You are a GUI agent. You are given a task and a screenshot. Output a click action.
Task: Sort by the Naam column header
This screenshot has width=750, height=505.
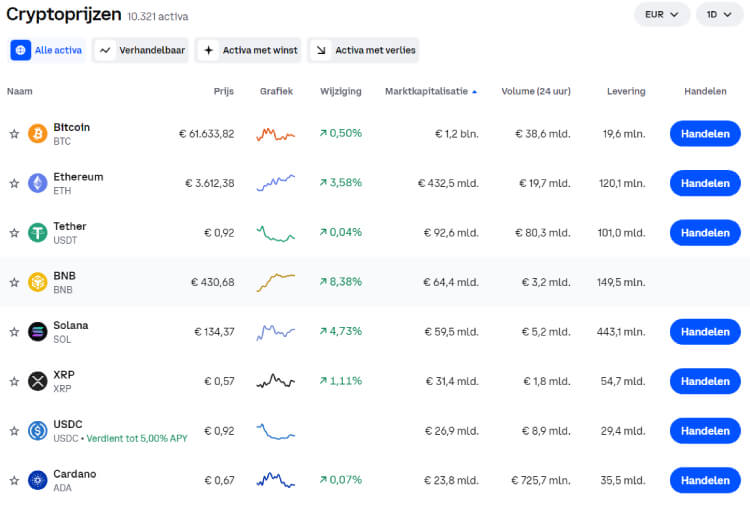(x=20, y=91)
